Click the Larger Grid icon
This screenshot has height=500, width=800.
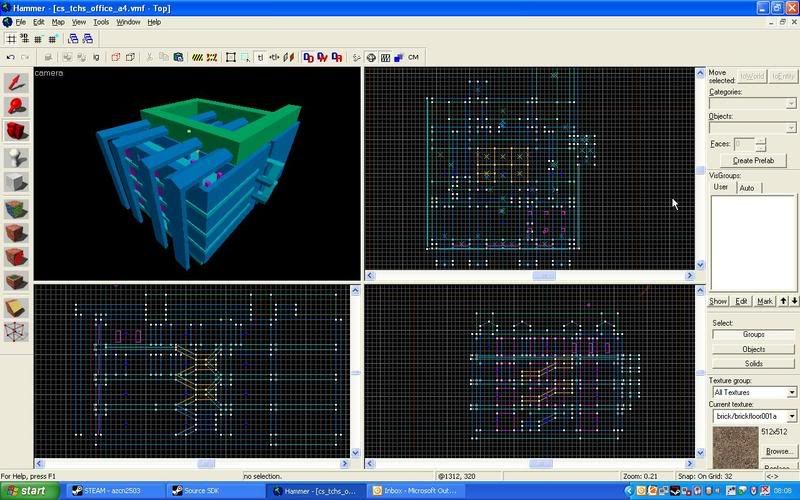(53, 39)
